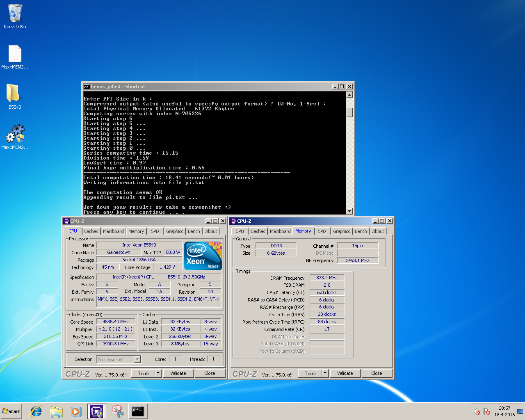Viewport: 525px width, 420px height.
Task: Click NB Frequency value 3493.1 MHz
Action: click(x=358, y=260)
